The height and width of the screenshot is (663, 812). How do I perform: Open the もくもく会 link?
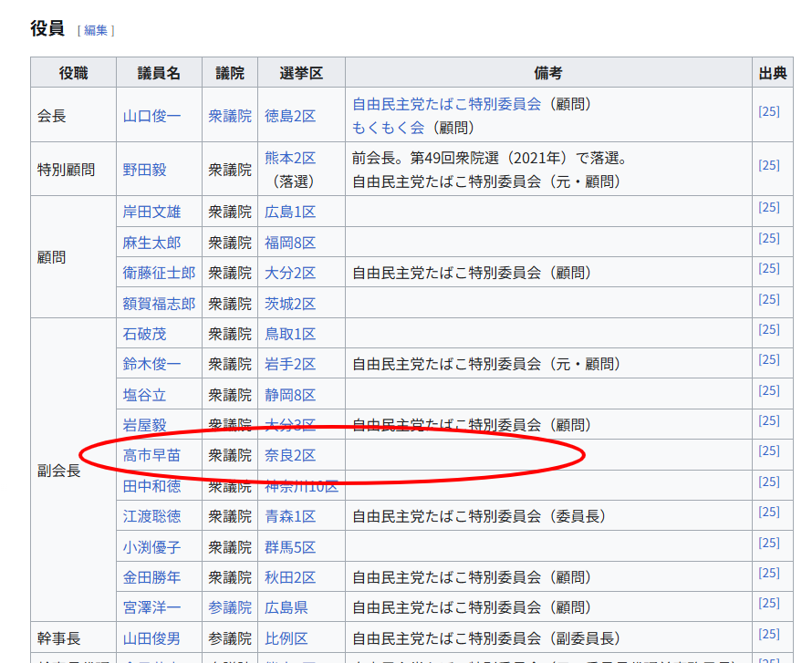[x=388, y=127]
